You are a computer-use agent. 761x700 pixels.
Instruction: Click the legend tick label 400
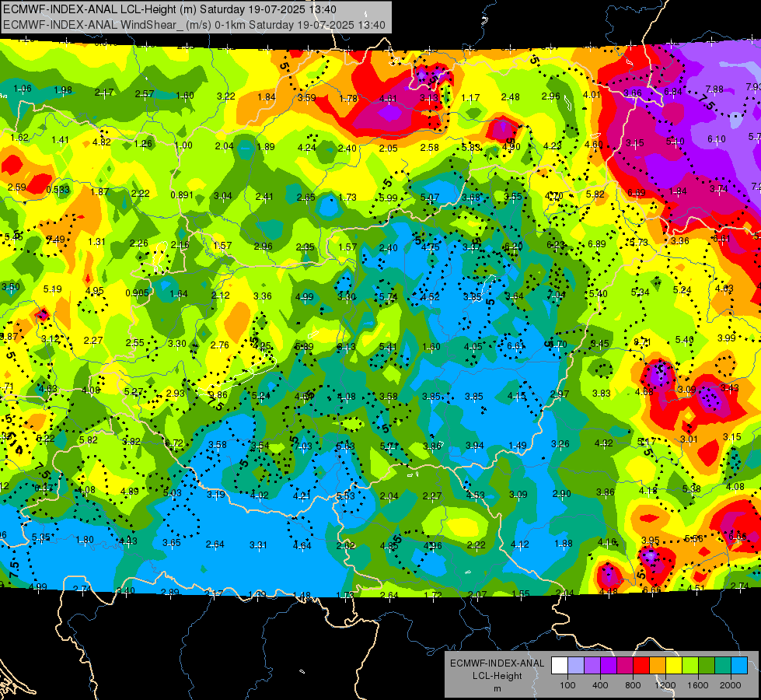pos(600,685)
